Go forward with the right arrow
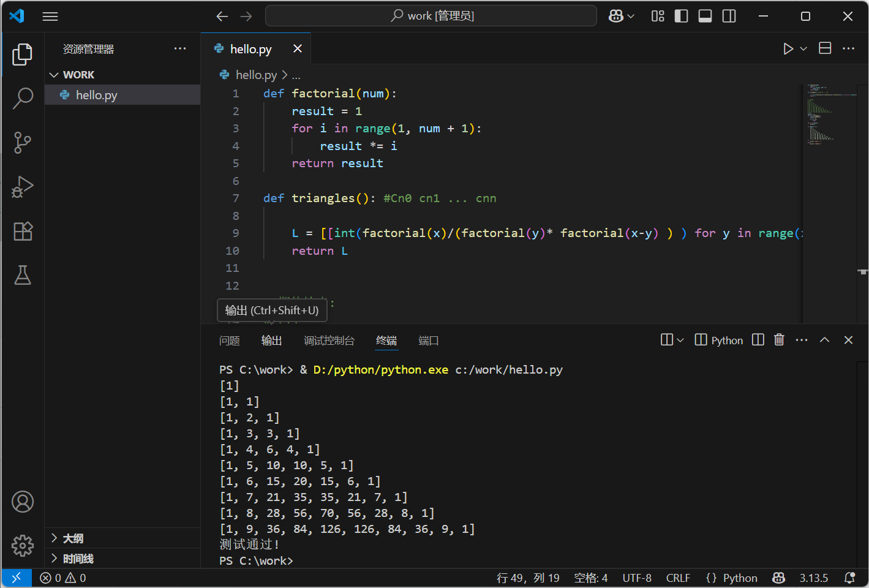869x588 pixels. 246,17
